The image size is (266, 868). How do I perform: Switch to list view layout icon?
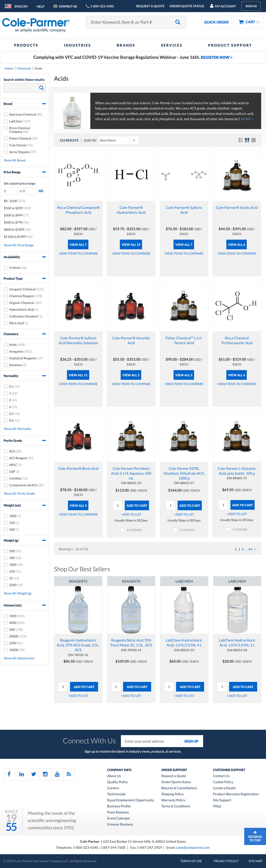241,140
